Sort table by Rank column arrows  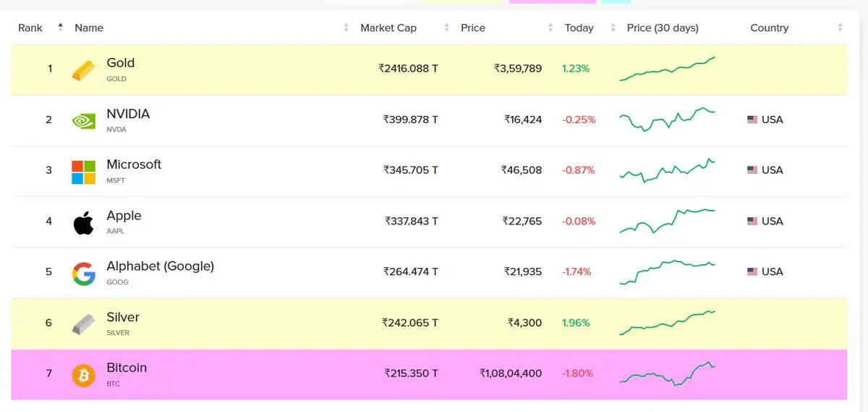tap(60, 28)
